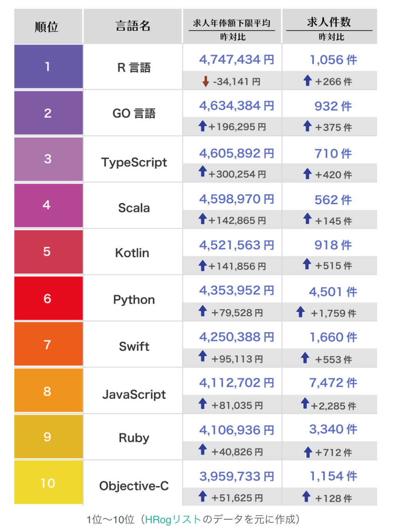Click the Objective-C language name cell
Image resolution: width=397 pixels, height=532 pixels.
(134, 486)
